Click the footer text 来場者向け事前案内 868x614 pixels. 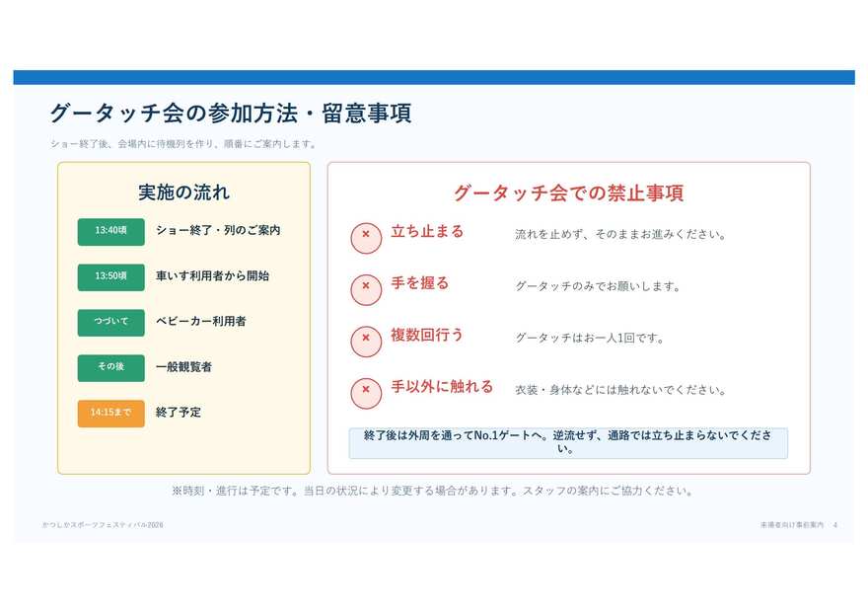click(792, 525)
